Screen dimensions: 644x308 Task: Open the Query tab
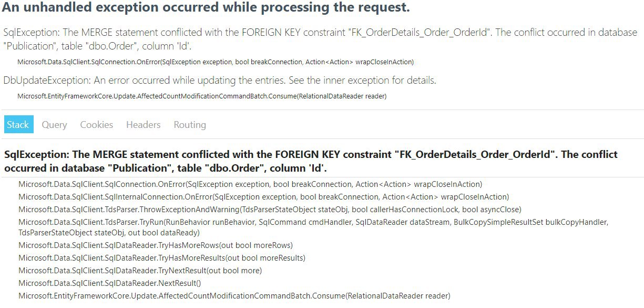click(x=54, y=125)
